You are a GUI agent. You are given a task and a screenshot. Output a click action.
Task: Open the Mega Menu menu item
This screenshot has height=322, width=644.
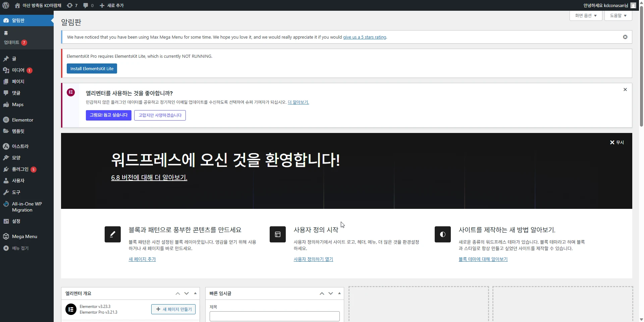pyautogui.click(x=27, y=236)
